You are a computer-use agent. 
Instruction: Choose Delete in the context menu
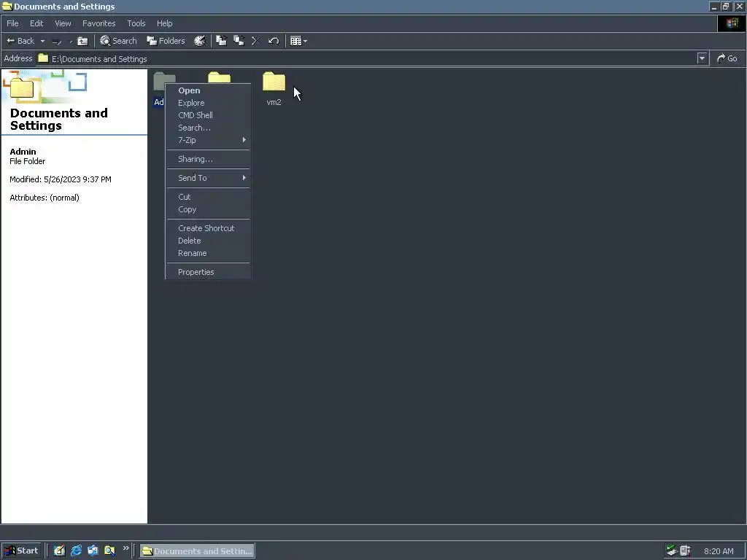point(208,241)
